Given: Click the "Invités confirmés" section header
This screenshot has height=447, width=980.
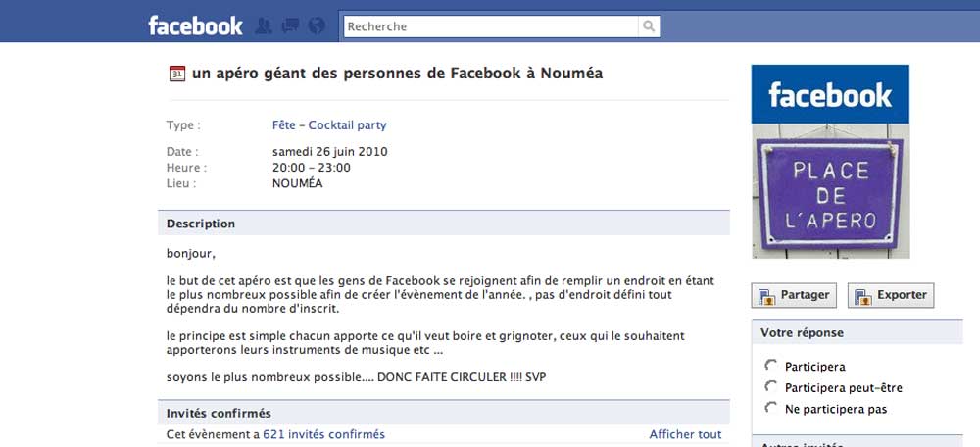Looking at the screenshot, I should tap(219, 413).
